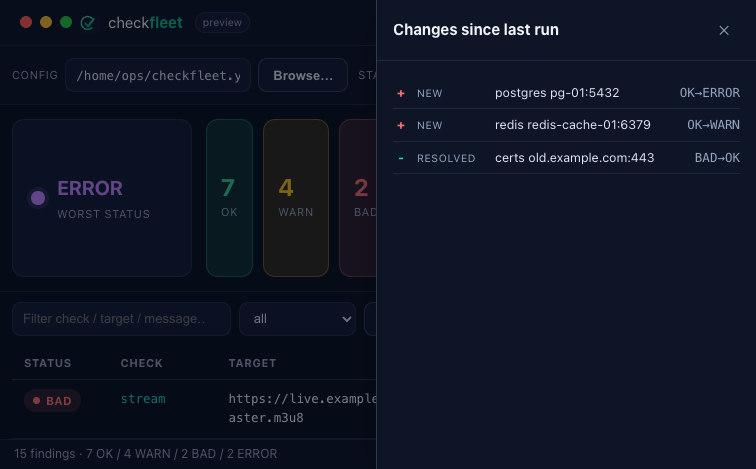Viewport: 756px width, 469px height.
Task: Click the NEW label on the postgres row
Action: click(x=430, y=94)
